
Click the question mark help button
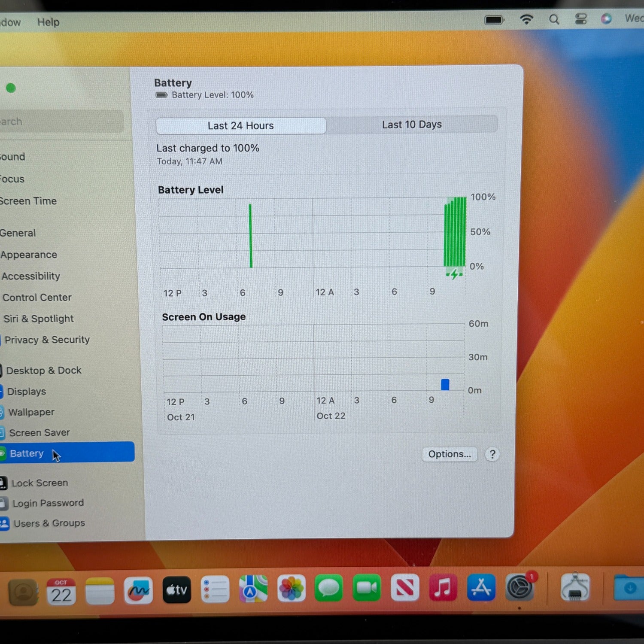492,454
